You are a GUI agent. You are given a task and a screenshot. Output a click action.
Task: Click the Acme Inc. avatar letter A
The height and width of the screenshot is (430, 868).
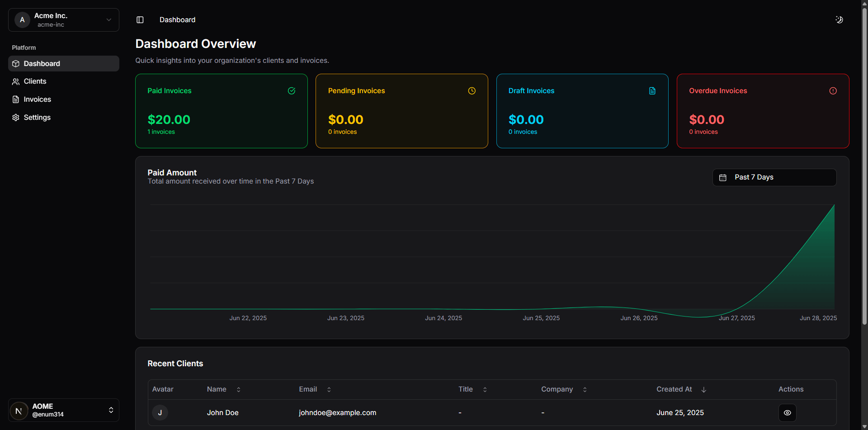click(x=22, y=20)
